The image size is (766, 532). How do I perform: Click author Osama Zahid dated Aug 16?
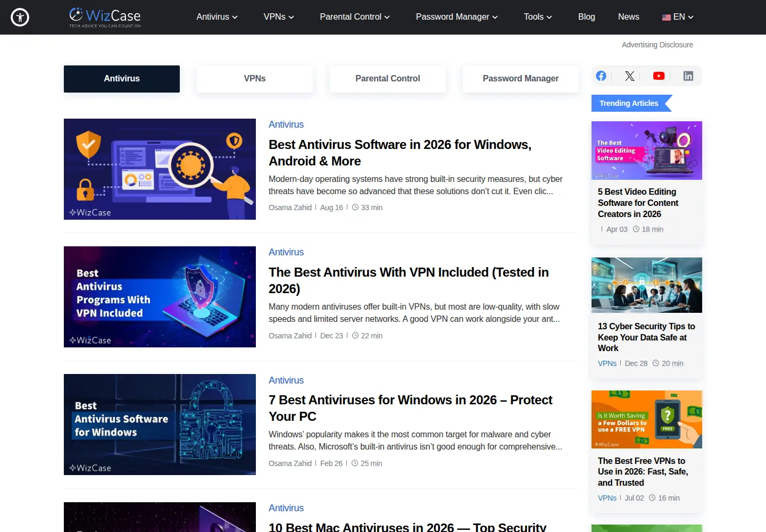(290, 207)
